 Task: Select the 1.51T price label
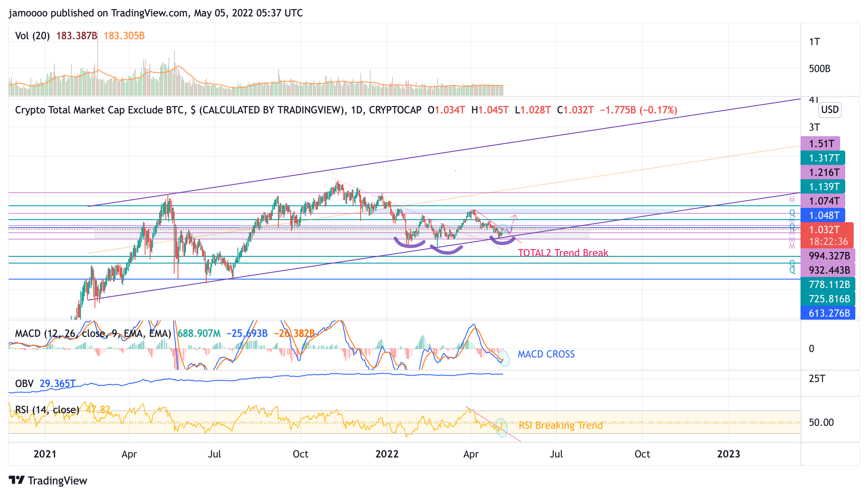pos(820,143)
